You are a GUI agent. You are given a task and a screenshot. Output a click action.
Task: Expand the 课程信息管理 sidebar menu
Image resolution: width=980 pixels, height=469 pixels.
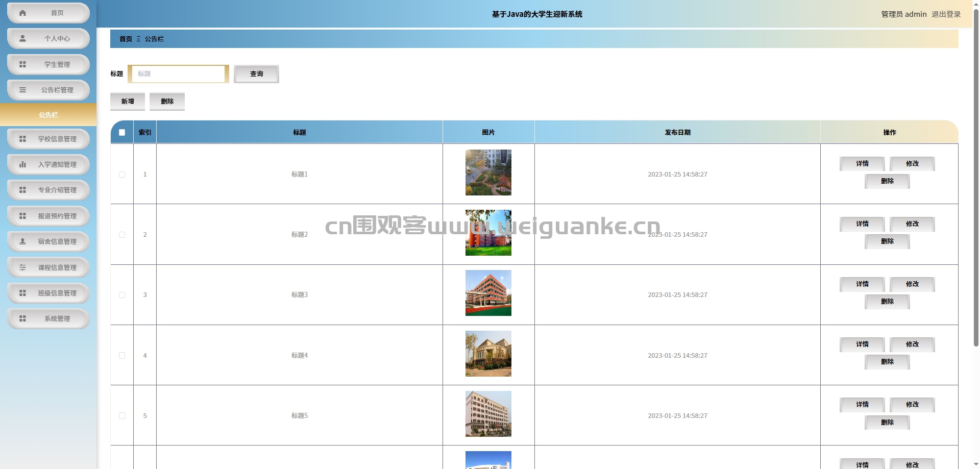pyautogui.click(x=48, y=267)
